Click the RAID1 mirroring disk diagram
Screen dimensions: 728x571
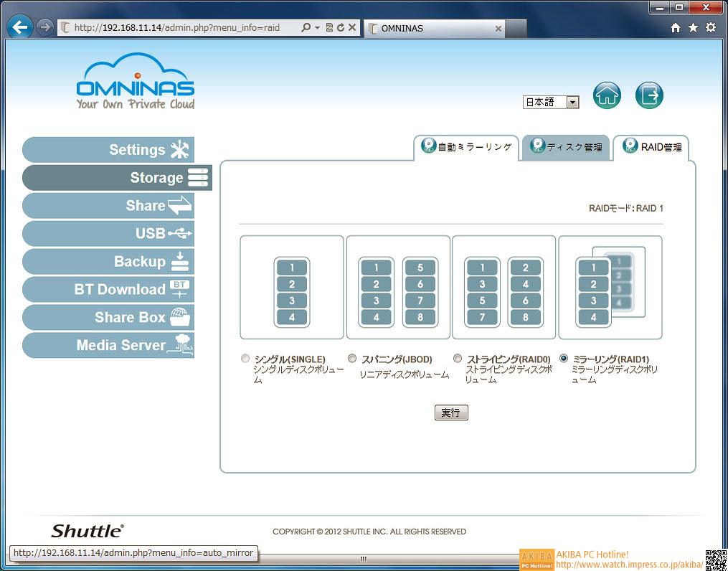pyautogui.click(x=610, y=287)
